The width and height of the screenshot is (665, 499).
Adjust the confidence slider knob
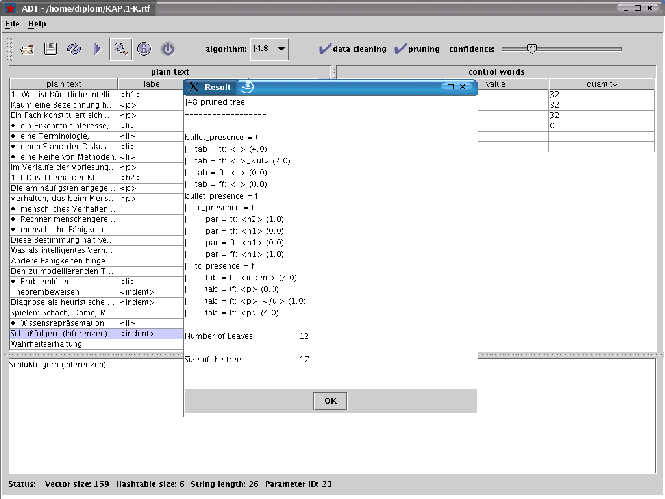click(532, 49)
